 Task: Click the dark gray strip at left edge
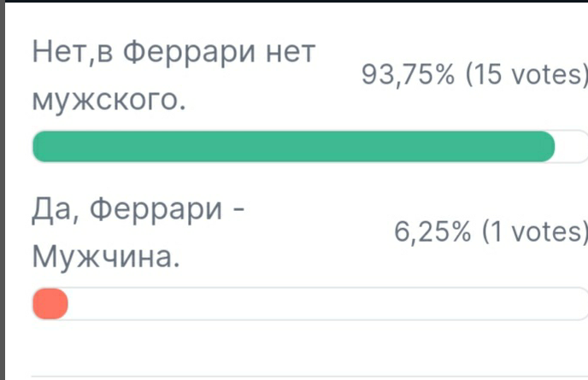point(3,191)
